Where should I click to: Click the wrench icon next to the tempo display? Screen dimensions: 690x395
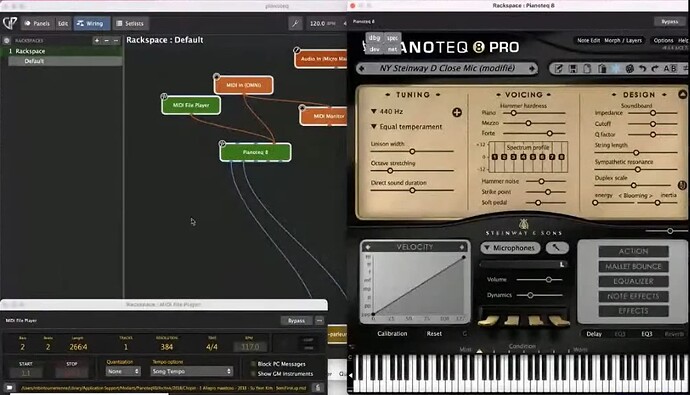click(295, 23)
